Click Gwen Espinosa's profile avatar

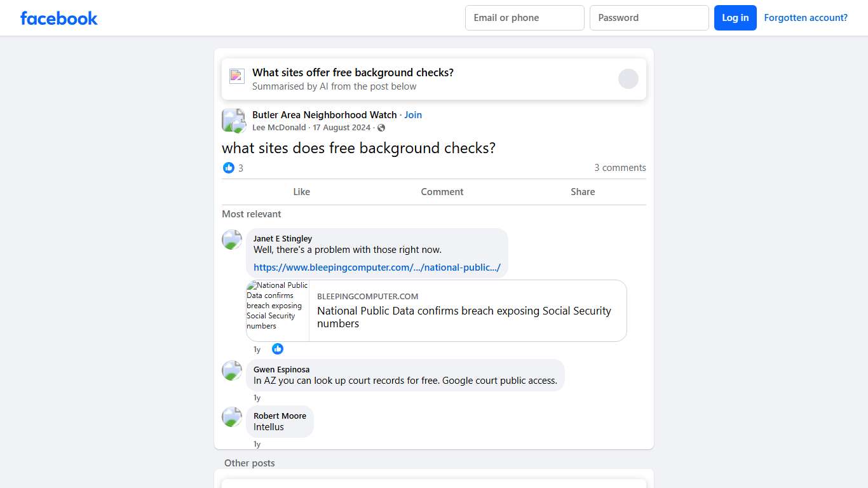(x=231, y=370)
